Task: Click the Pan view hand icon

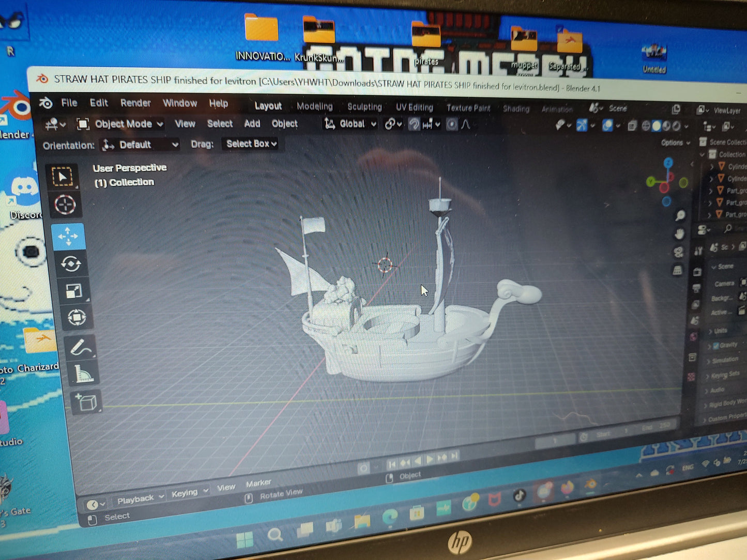Action: pyautogui.click(x=679, y=234)
